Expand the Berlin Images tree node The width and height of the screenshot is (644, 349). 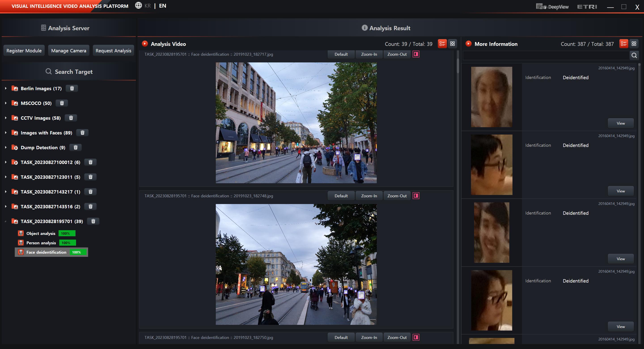coord(6,88)
